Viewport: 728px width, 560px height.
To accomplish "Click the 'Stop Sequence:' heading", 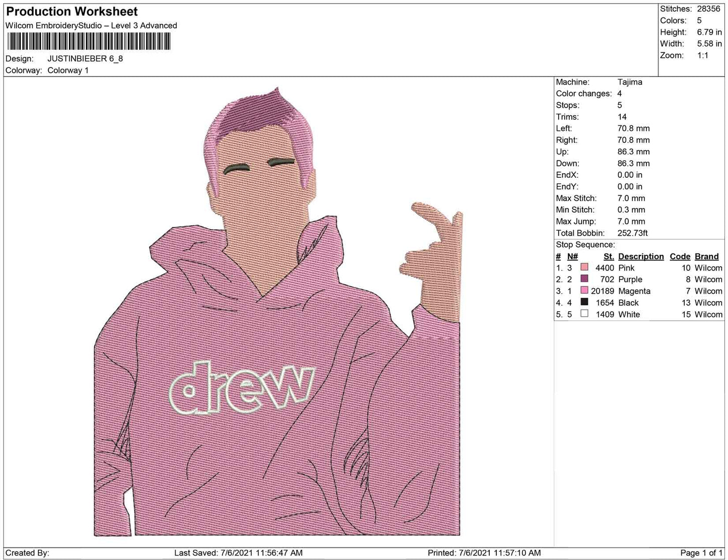I will [x=585, y=245].
